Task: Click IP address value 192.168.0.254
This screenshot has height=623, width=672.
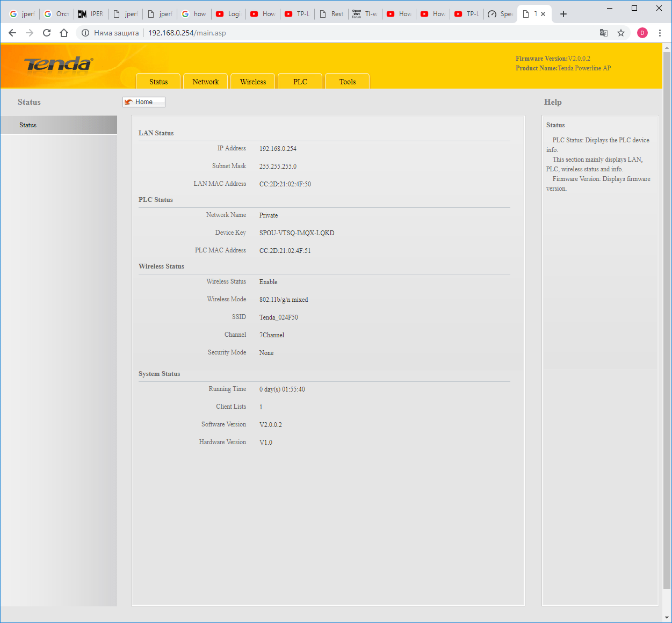Action: (278, 149)
